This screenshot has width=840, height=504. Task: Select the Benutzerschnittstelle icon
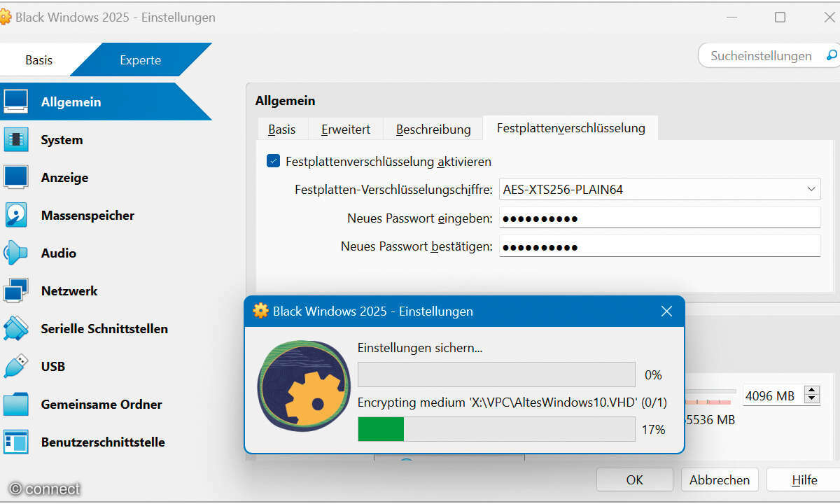coord(16,442)
